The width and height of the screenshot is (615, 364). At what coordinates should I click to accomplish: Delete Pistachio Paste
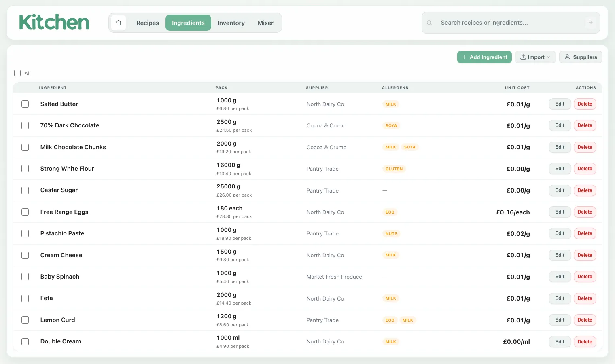(x=585, y=233)
